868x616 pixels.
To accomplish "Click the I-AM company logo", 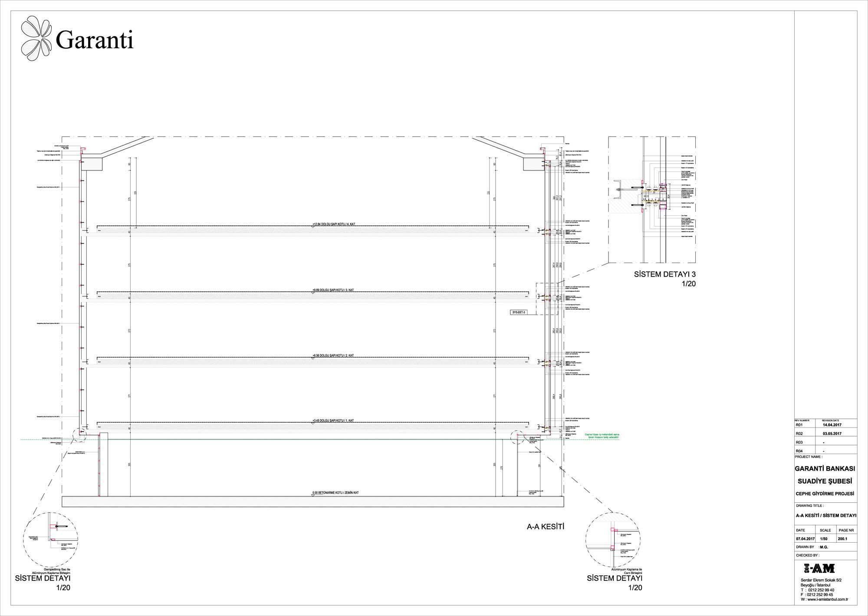I will pos(819,568).
